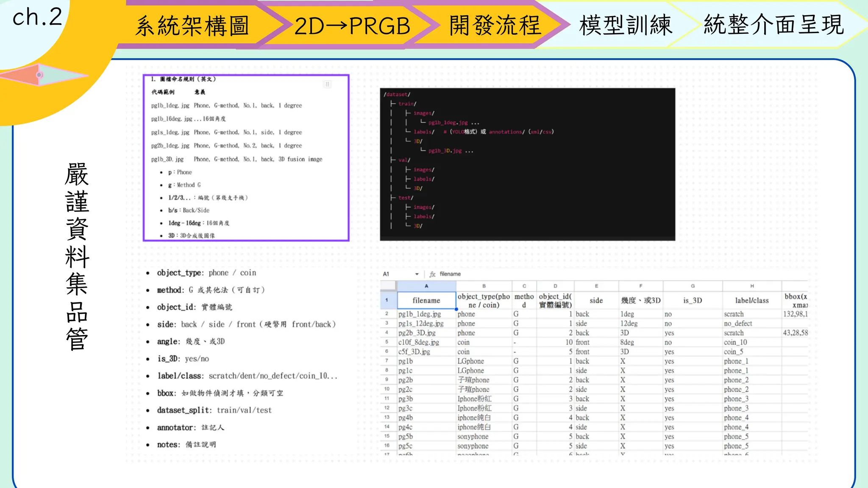This screenshot has width=868, height=488.
Task: Click cell 'pg1s_12deg.jpg' in the table
Action: coord(426,323)
